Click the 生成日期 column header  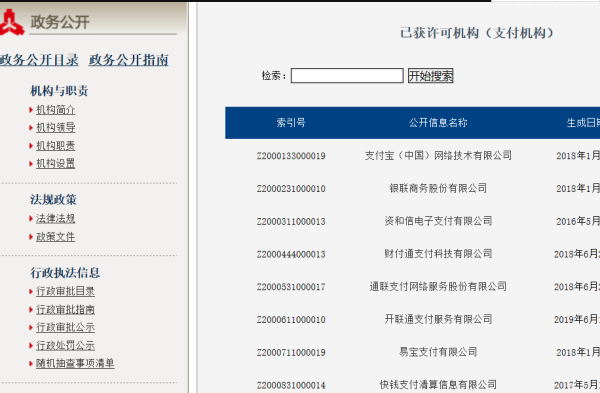(583, 123)
